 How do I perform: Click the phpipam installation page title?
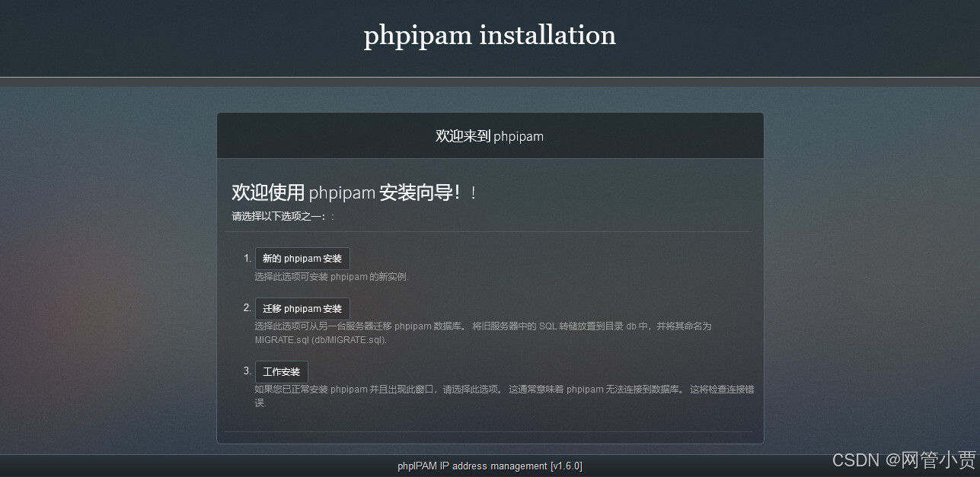click(490, 35)
